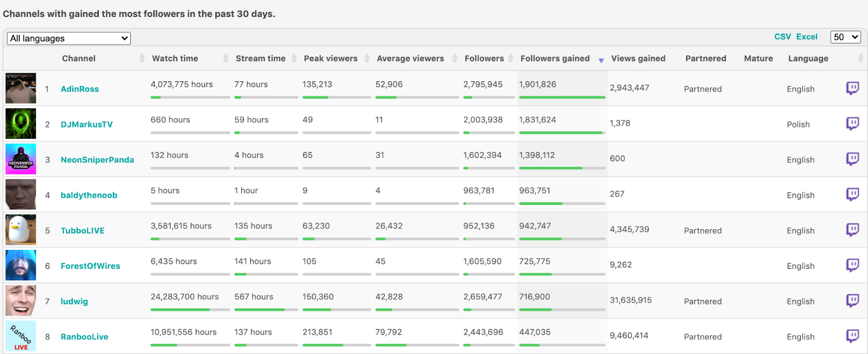Export table via Excel link
868x354 pixels.
point(807,37)
